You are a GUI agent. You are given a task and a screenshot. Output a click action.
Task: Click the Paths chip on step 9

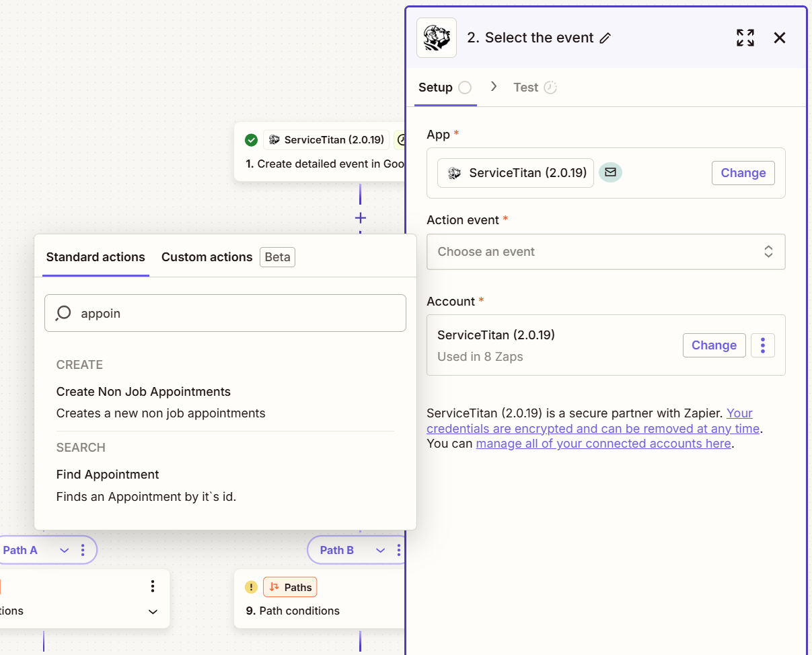pyautogui.click(x=290, y=587)
